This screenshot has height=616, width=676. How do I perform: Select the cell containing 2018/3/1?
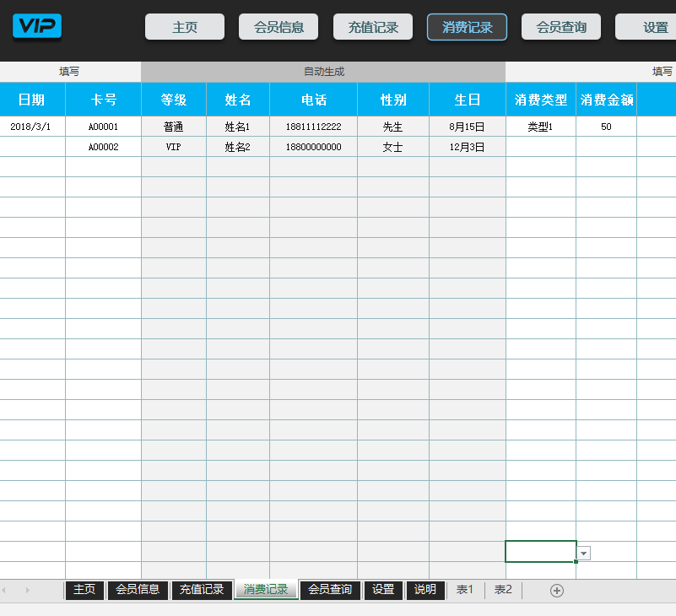tap(32, 127)
